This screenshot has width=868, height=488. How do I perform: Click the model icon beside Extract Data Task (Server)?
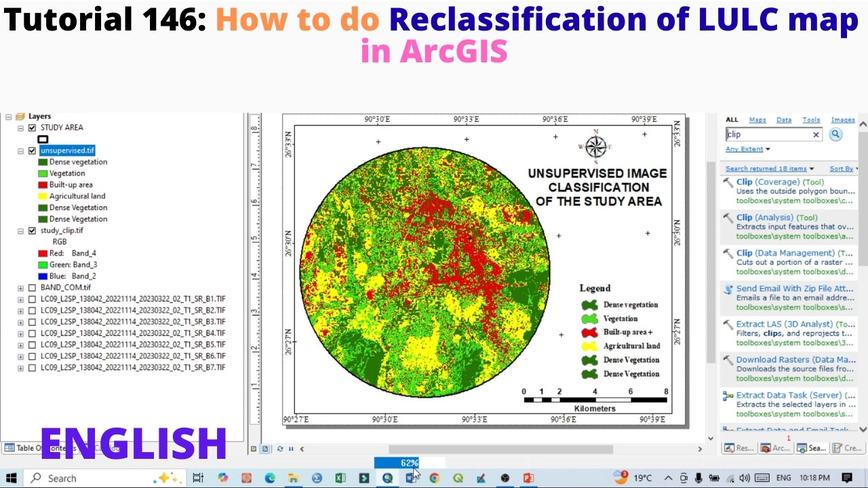(728, 396)
